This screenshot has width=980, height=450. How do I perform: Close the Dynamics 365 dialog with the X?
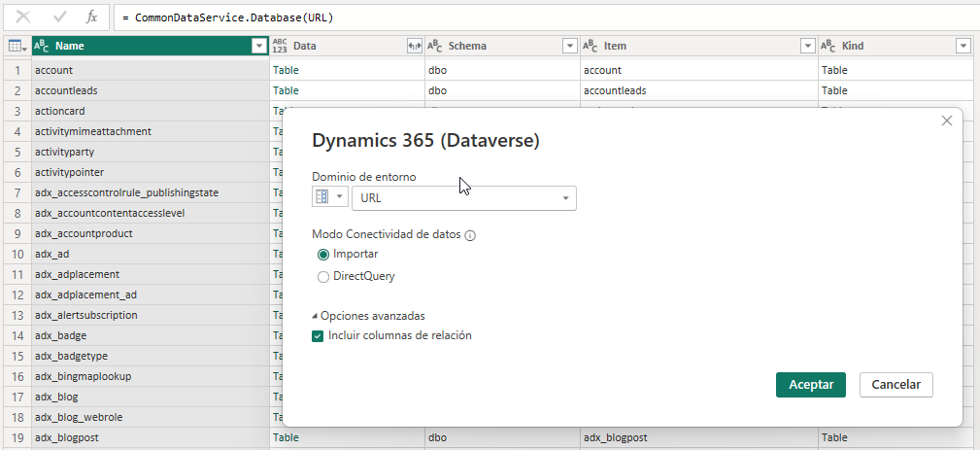(947, 121)
